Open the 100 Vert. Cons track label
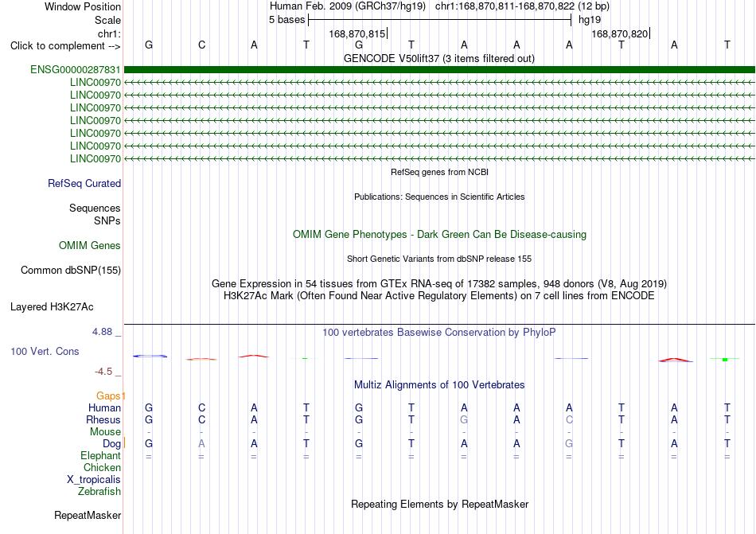The width and height of the screenshot is (756, 534). tap(45, 351)
